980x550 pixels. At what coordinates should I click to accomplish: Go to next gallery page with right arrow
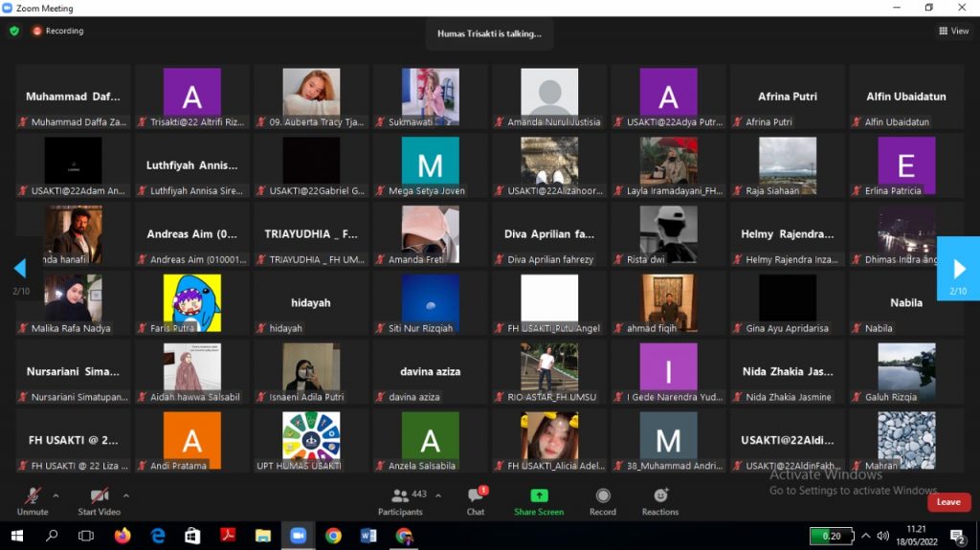(958, 270)
